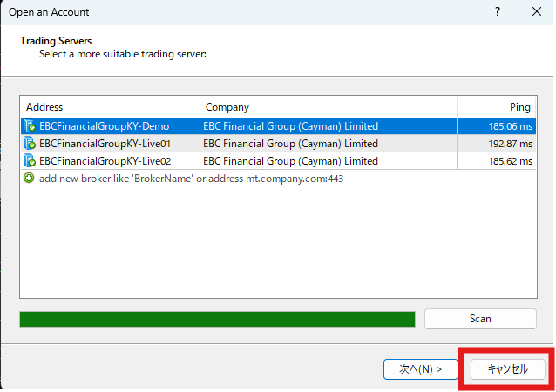
Task: Select the EBCFinancialGroupKY-Live01 server address
Action: click(105, 144)
